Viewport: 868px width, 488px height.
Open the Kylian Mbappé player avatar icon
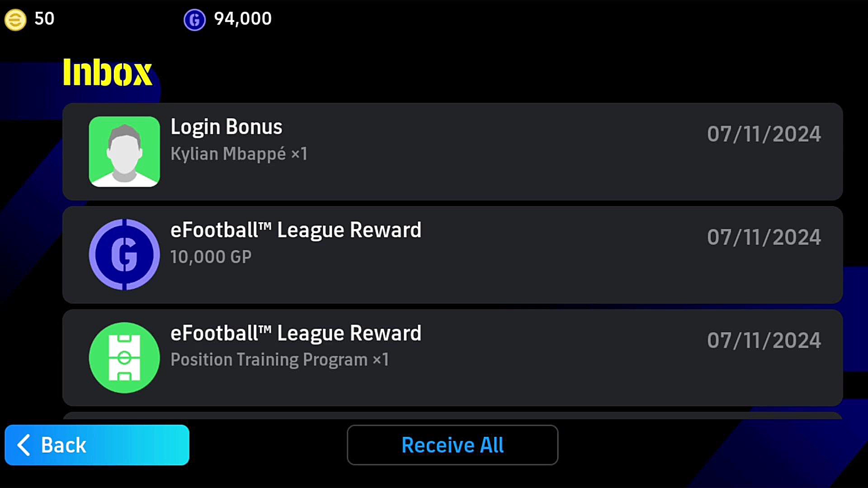point(124,152)
